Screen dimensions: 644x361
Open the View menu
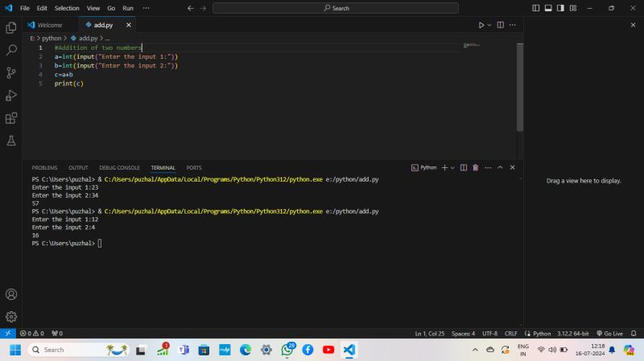pos(93,8)
